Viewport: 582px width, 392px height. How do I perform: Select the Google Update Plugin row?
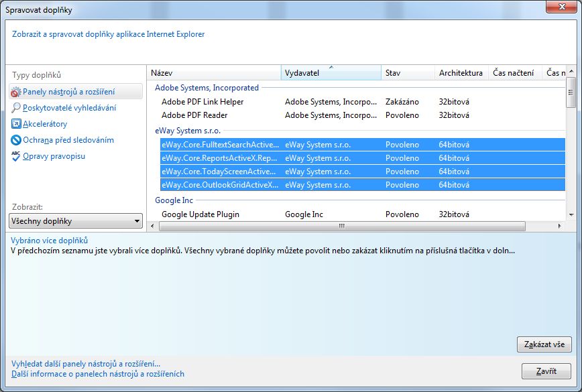pyautogui.click(x=363, y=214)
